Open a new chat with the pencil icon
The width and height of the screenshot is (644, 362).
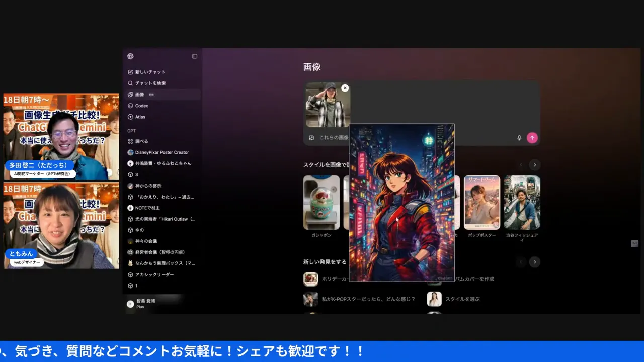click(x=130, y=72)
